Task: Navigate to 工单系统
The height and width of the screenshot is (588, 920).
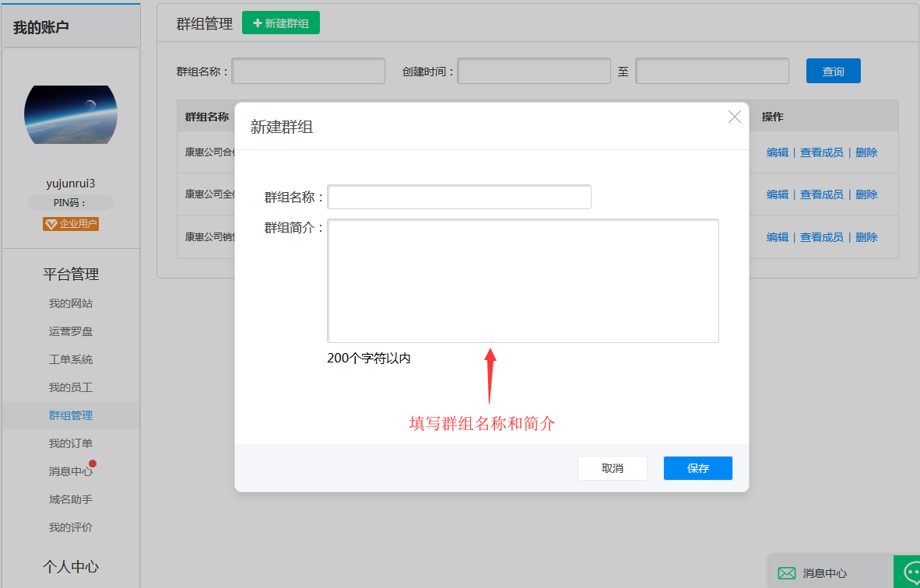Action: pos(70,359)
